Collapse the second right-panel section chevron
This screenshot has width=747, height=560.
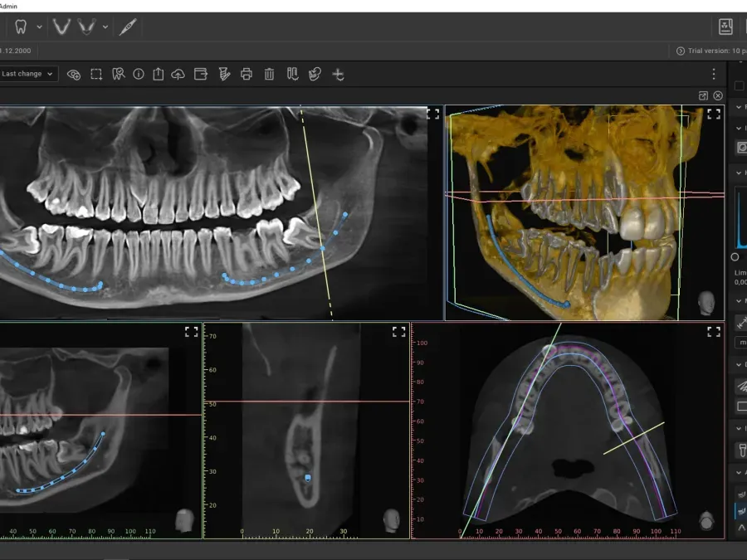739,128
